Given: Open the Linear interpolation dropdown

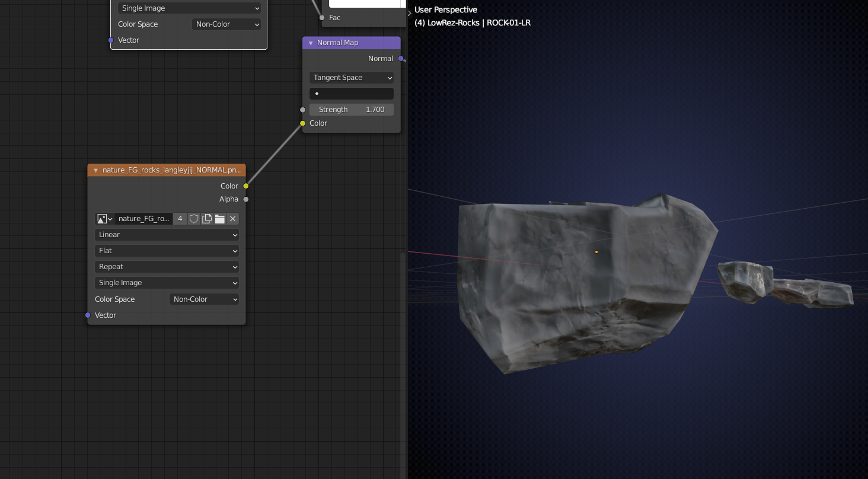Looking at the screenshot, I should pos(167,235).
